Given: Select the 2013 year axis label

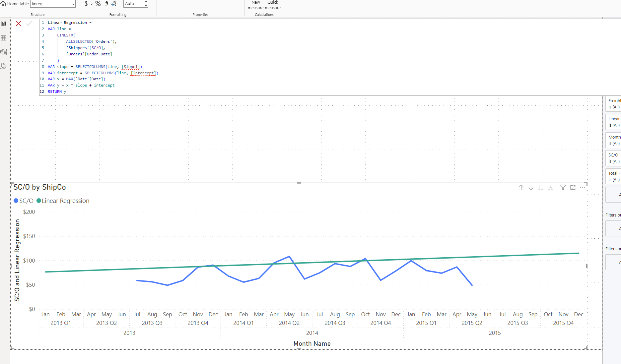Looking at the screenshot, I should [x=129, y=333].
